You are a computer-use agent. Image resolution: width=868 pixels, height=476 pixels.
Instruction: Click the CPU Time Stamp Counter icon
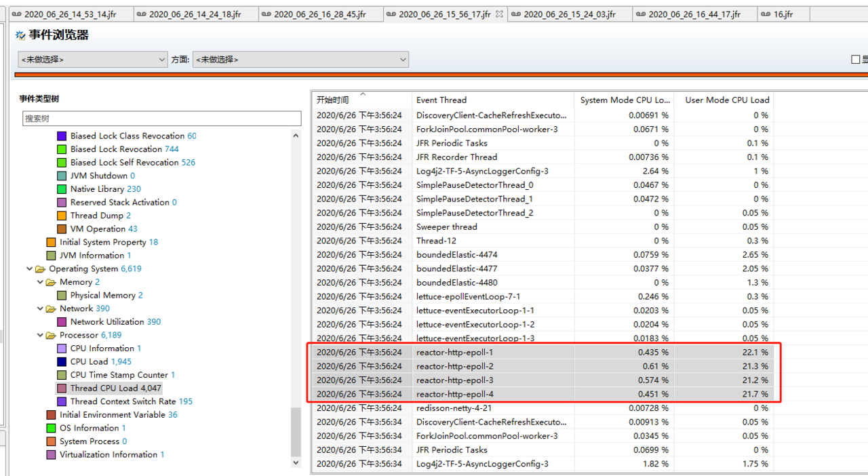pos(62,375)
